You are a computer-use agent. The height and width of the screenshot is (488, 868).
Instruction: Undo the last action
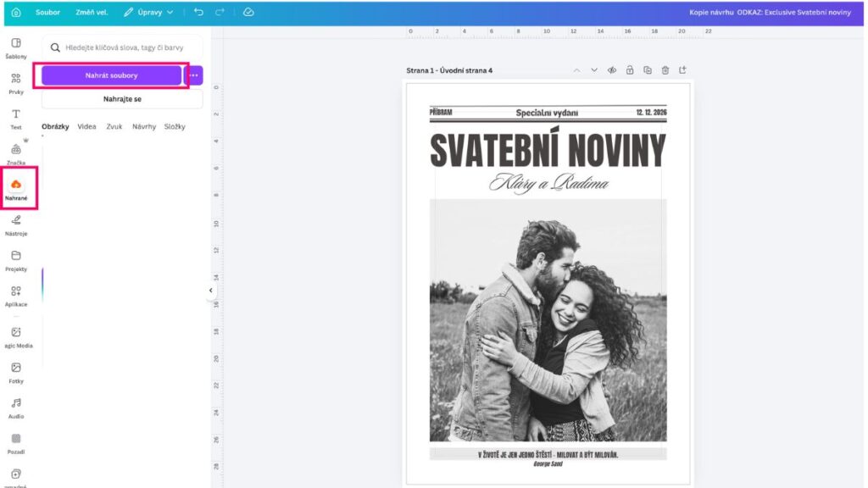198,12
